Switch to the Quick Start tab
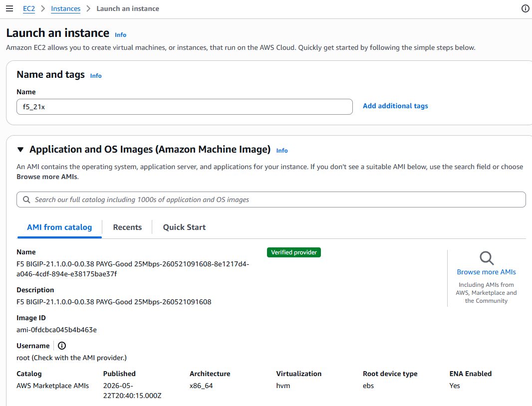The width and height of the screenshot is (532, 406). pyautogui.click(x=184, y=227)
